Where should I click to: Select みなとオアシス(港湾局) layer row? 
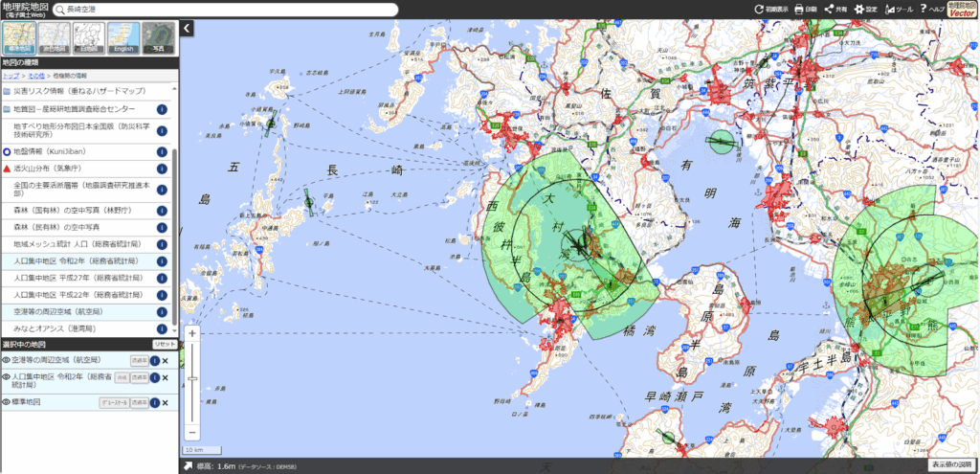[85, 328]
